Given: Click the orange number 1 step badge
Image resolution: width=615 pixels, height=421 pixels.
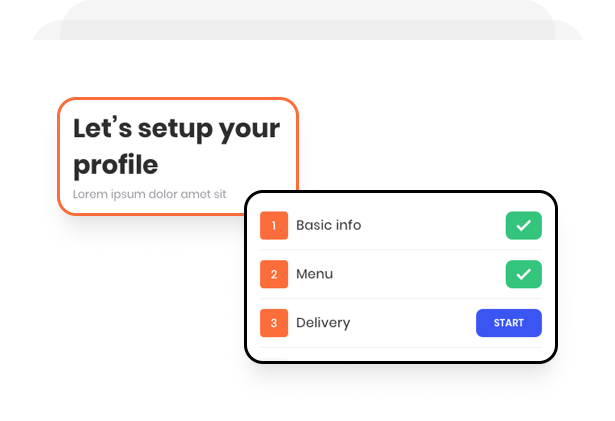Looking at the screenshot, I should pos(274,226).
